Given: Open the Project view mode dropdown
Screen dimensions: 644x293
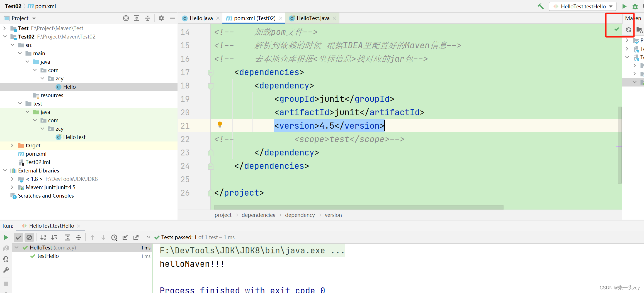Looking at the screenshot, I should [34, 18].
